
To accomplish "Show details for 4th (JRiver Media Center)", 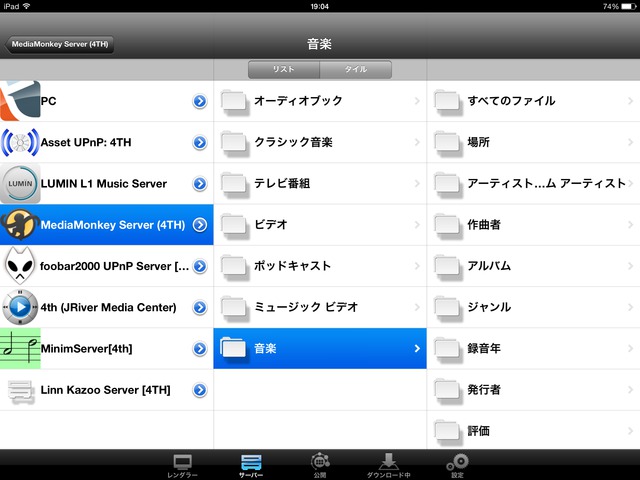I will 200,307.
